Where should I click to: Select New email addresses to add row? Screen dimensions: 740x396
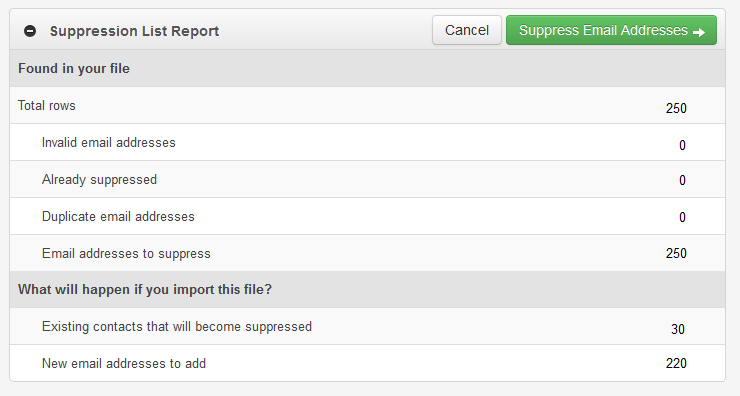367,363
